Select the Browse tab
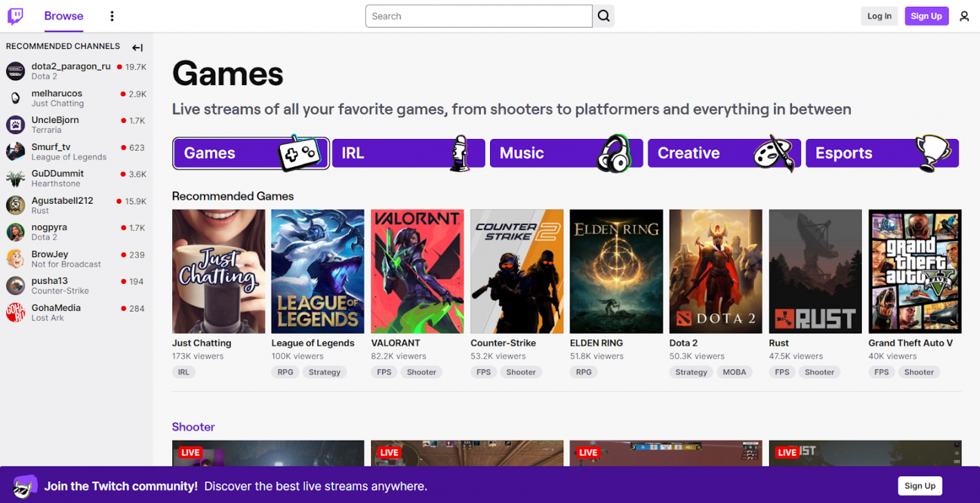980x503 pixels. coord(64,16)
